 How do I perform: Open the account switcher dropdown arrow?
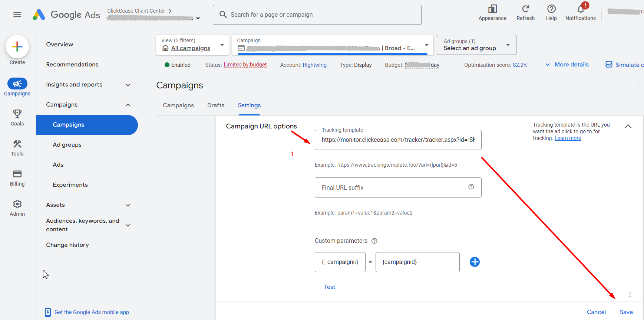198,19
